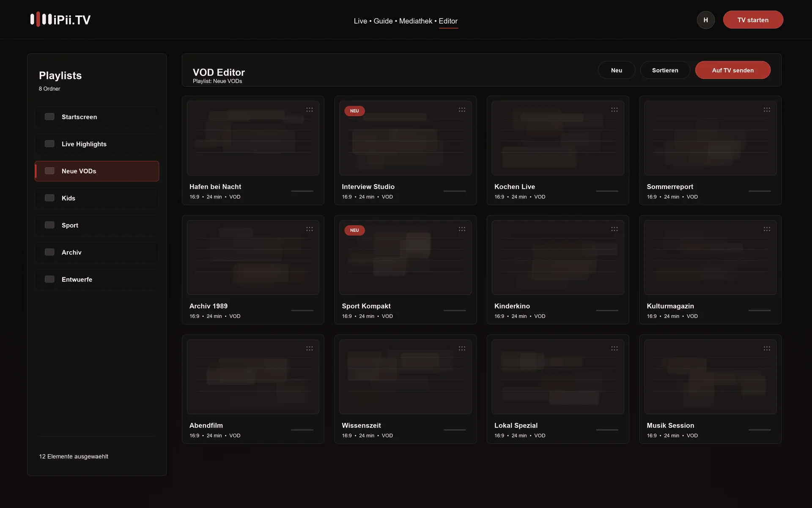Click the dots handle on Abendfilm card
Screen dimensions: 812x508
[x=310, y=348]
